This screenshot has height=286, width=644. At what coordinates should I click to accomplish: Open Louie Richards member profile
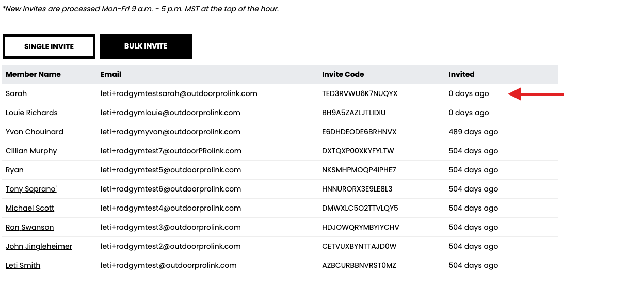coord(31,113)
